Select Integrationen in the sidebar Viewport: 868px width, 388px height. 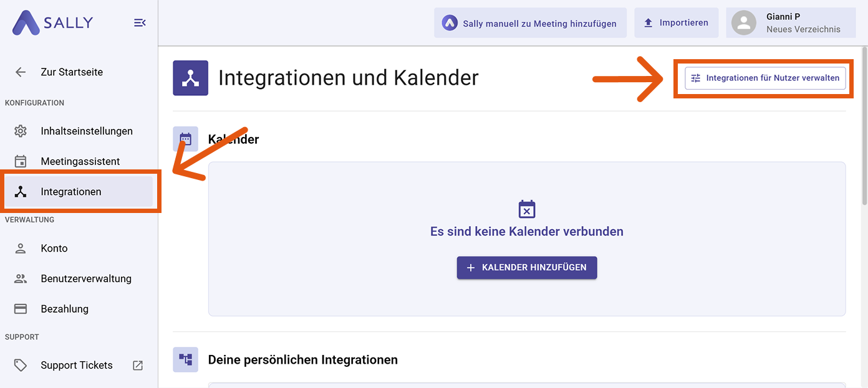tap(71, 192)
